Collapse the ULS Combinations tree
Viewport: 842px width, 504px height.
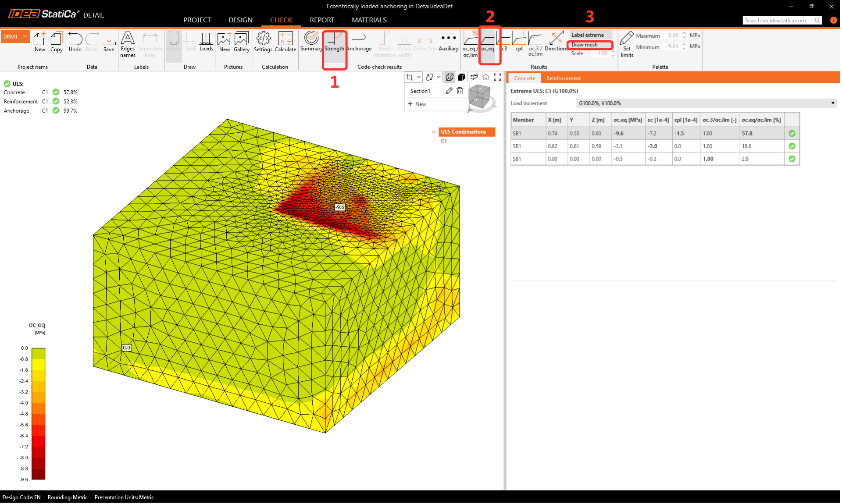point(434,132)
